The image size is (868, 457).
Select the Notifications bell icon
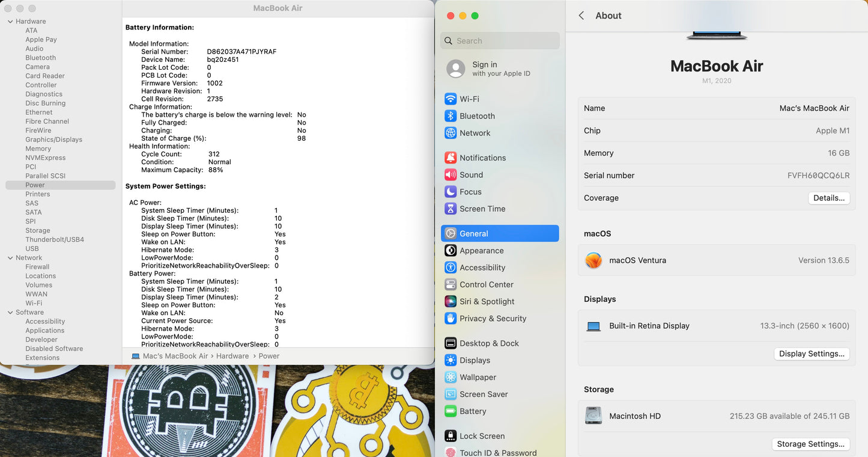pos(451,158)
